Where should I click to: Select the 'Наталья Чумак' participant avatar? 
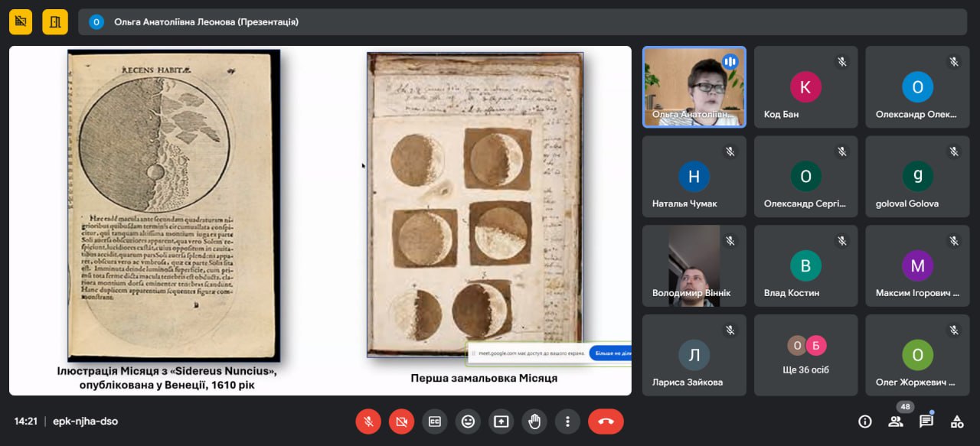tap(694, 177)
